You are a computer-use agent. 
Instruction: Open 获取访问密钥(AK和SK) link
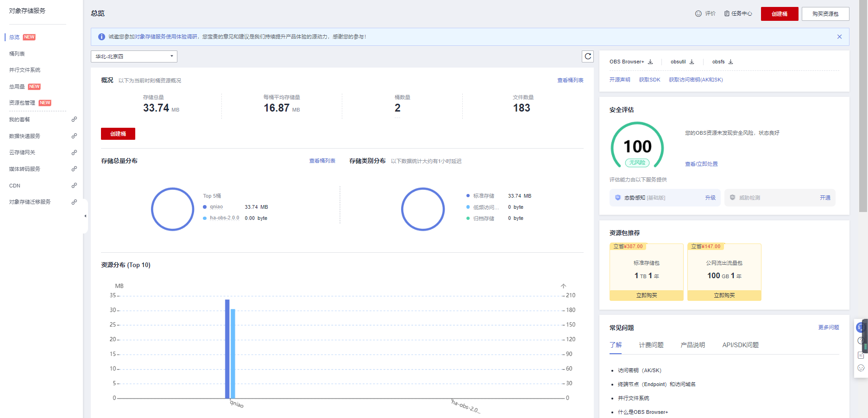(x=696, y=80)
